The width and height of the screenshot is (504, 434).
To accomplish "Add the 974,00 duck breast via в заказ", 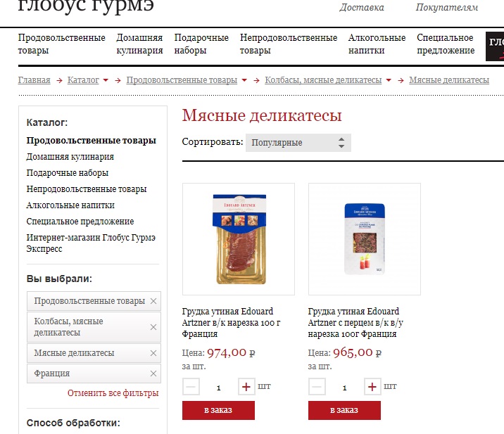I will pos(218,410).
